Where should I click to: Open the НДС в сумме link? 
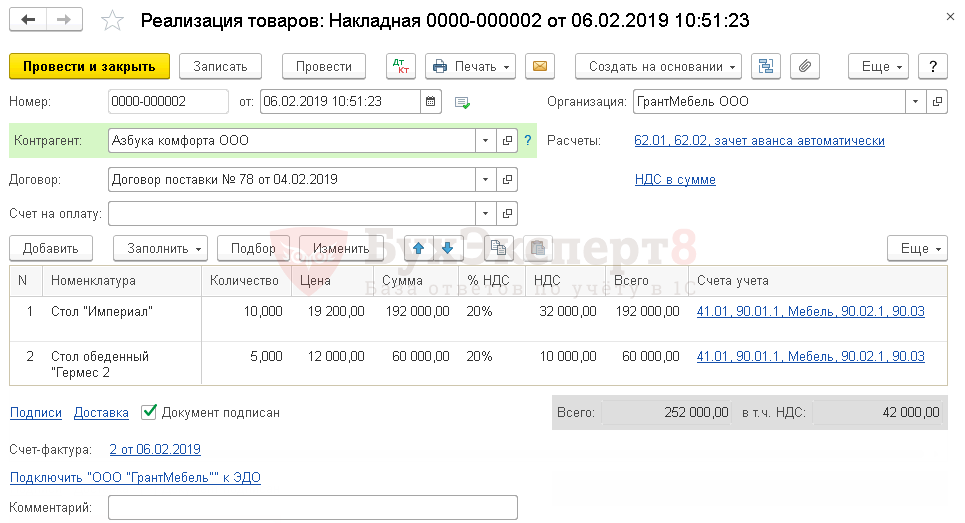coord(675,180)
